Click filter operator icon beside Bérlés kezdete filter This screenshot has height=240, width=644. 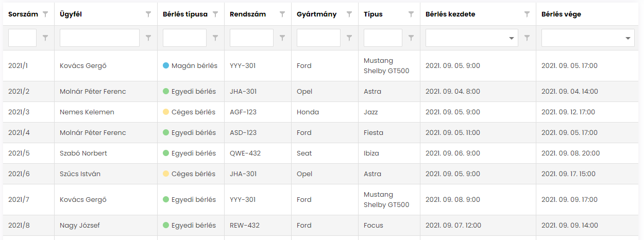click(x=527, y=38)
